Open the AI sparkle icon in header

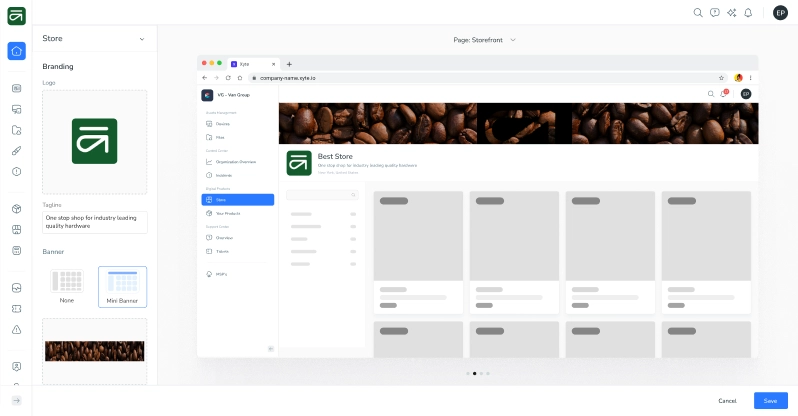(731, 13)
